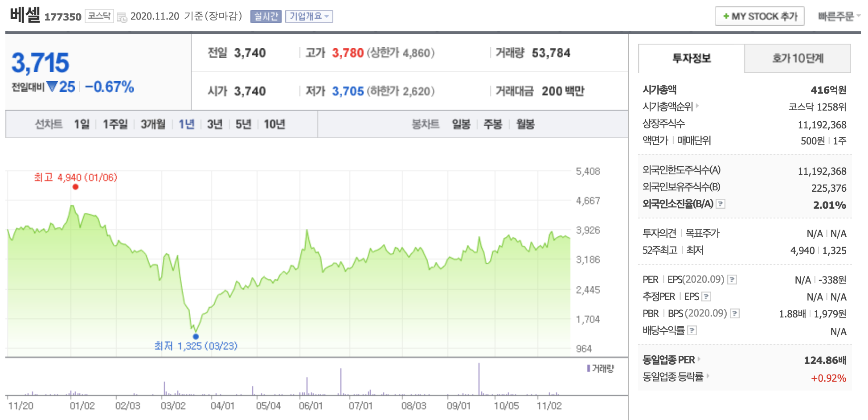Click the help icon beside 추정PER EPS
Screen dimensions: 868x420
707,296
